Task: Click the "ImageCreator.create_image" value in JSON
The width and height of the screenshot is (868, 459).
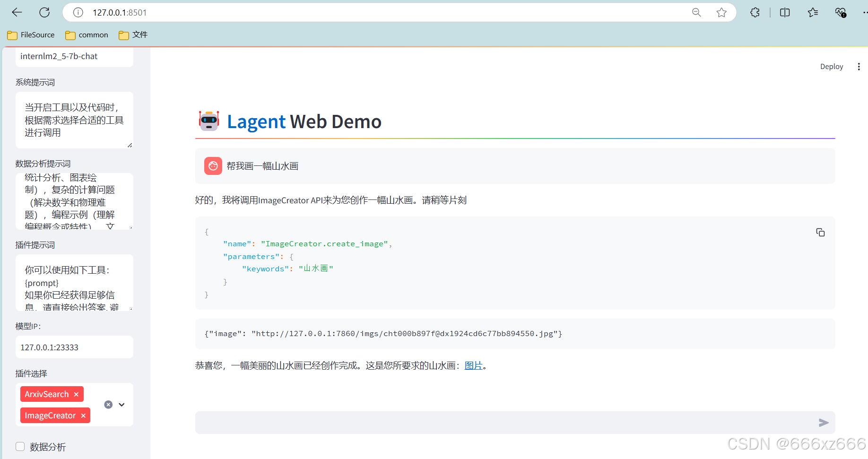Action: [x=324, y=244]
